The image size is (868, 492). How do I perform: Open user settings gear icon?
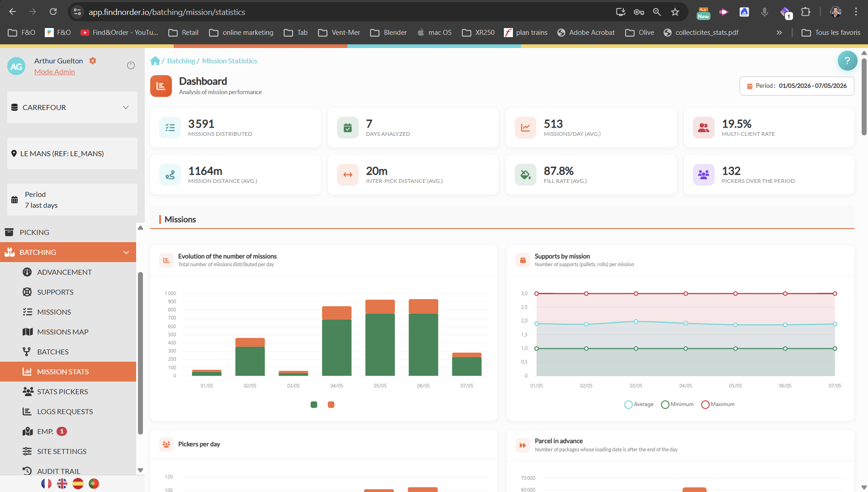(93, 61)
